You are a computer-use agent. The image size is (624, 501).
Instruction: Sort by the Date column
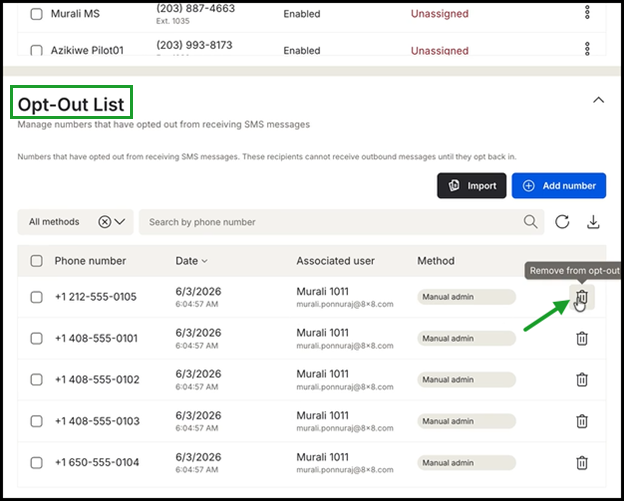pos(191,261)
